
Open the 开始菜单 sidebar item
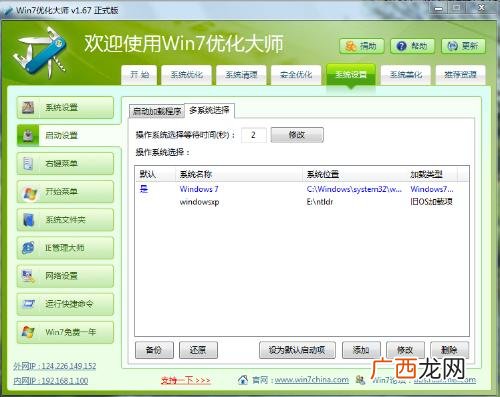click(x=65, y=192)
